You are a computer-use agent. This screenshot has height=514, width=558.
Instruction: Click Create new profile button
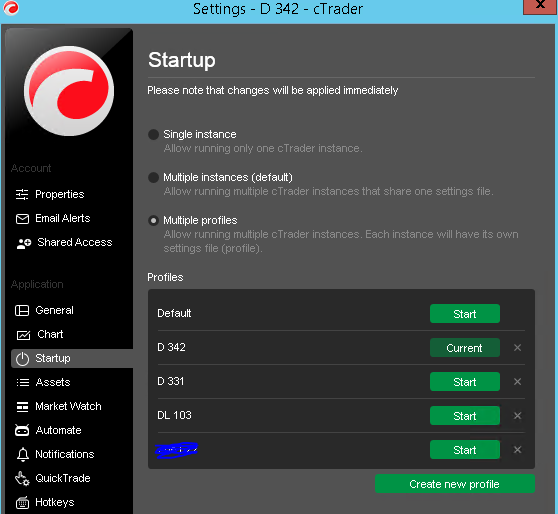[x=454, y=484]
